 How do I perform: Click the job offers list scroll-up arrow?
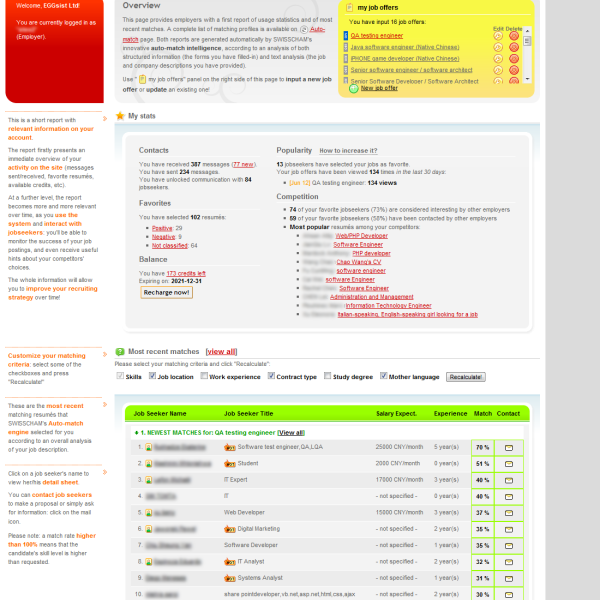click(x=527, y=30)
